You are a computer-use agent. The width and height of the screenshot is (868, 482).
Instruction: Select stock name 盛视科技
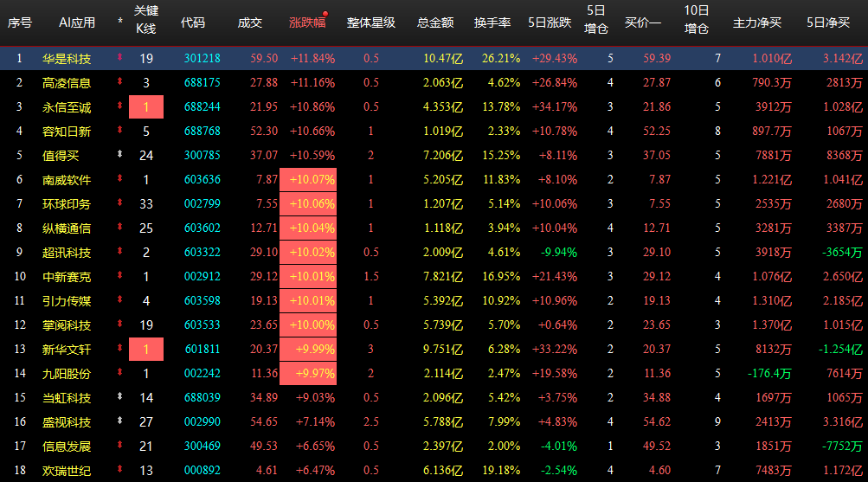(x=67, y=422)
